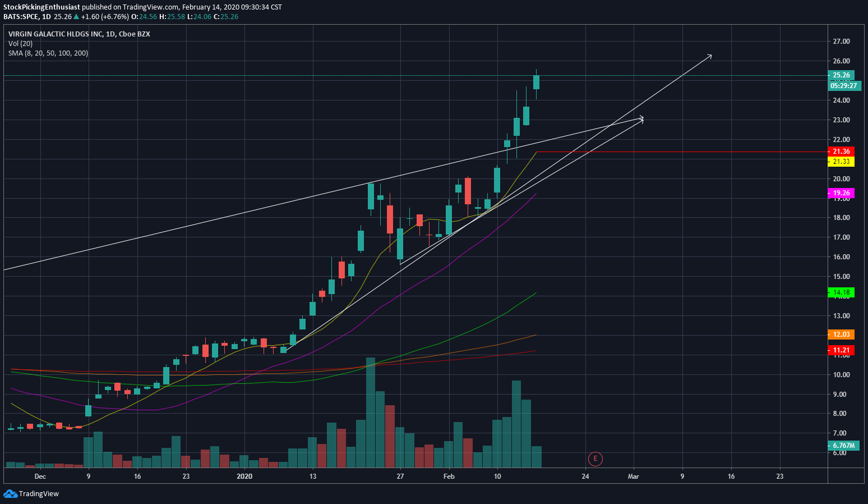Viewport: 868px width, 504px height.
Task: Click the yellow 21.33 SMA value label
Action: [841, 162]
